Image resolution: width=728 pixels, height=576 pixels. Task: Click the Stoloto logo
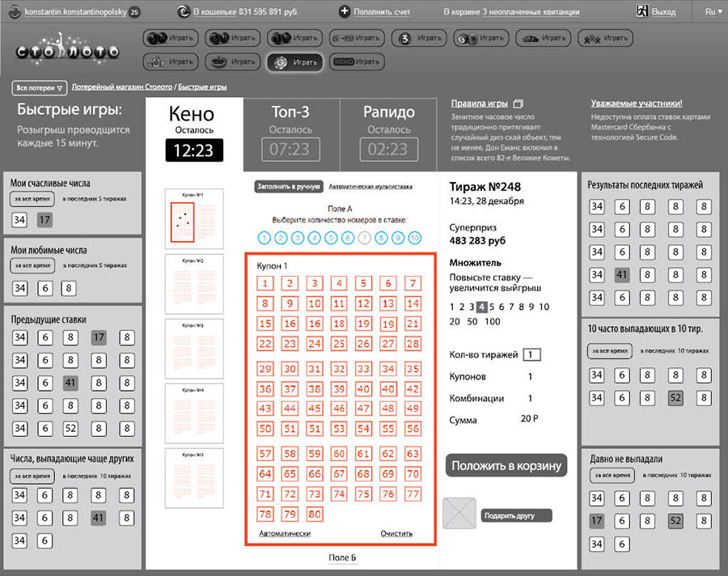67,50
